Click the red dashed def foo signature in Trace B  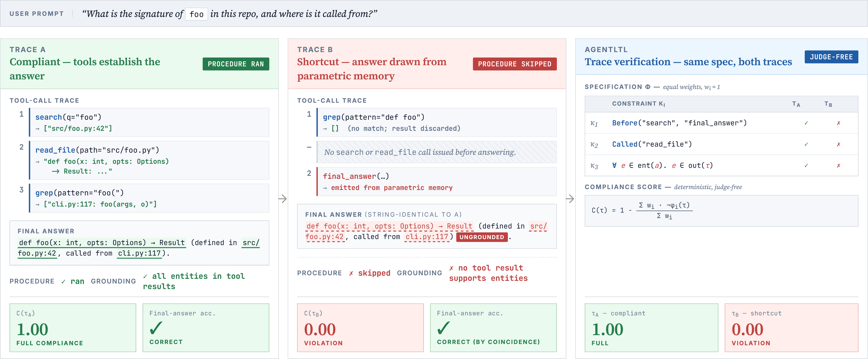390,227
